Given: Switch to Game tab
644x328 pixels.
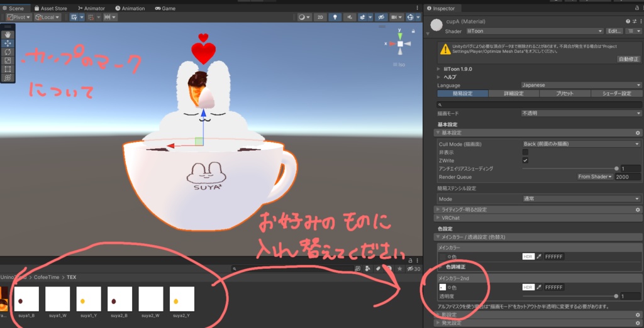Looking at the screenshot, I should tap(165, 8).
